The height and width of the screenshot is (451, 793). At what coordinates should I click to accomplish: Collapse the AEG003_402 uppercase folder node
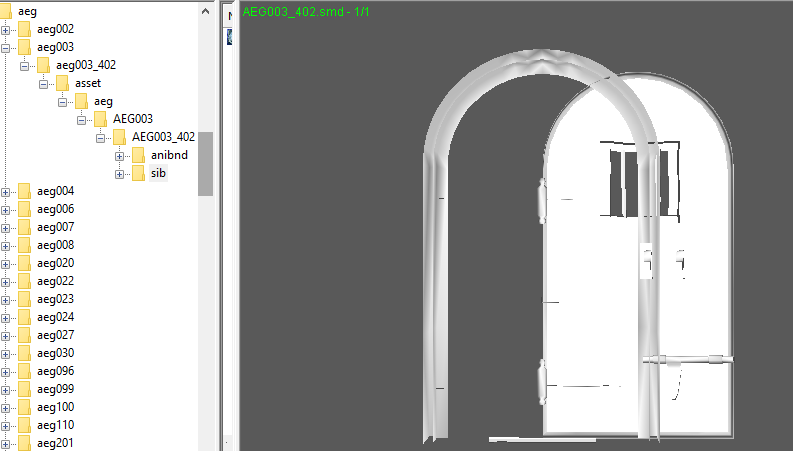click(x=101, y=138)
